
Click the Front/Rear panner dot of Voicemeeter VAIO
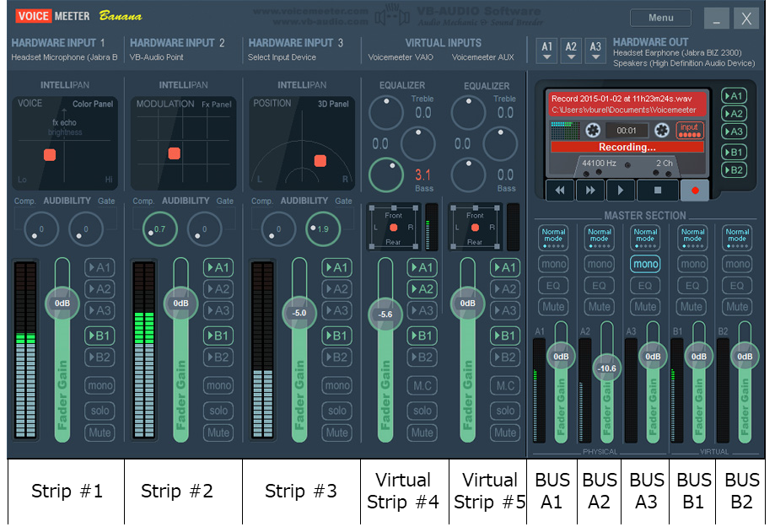394,228
